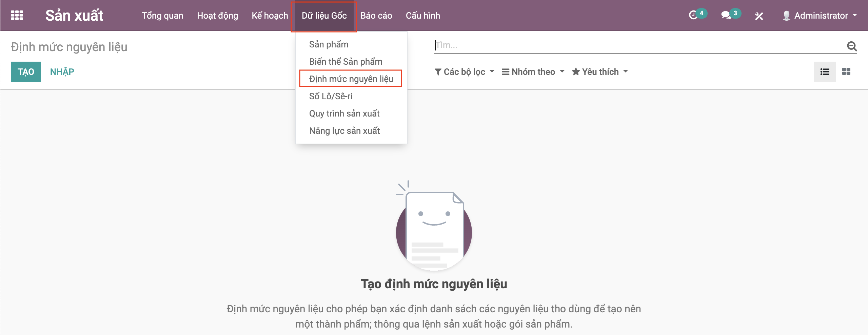Open the conversations chat bubble icon
This screenshot has width=868, height=335.
(726, 16)
